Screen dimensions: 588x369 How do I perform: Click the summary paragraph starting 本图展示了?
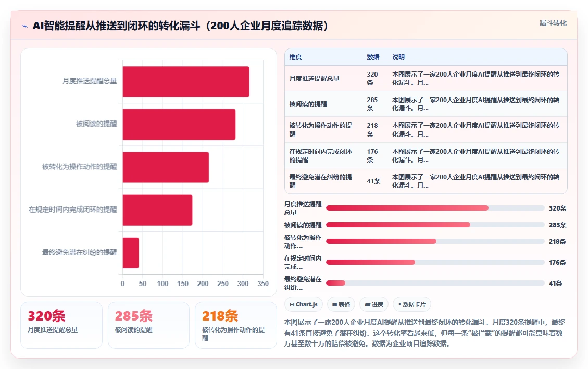point(424,333)
